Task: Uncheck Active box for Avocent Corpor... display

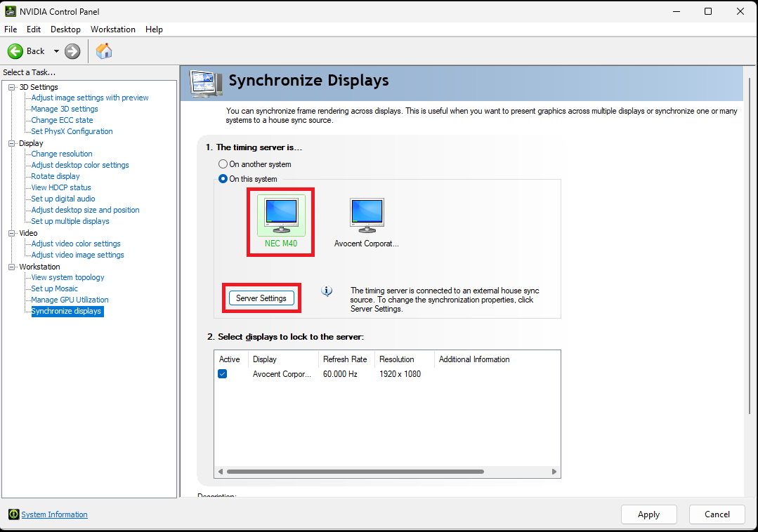Action: (223, 373)
